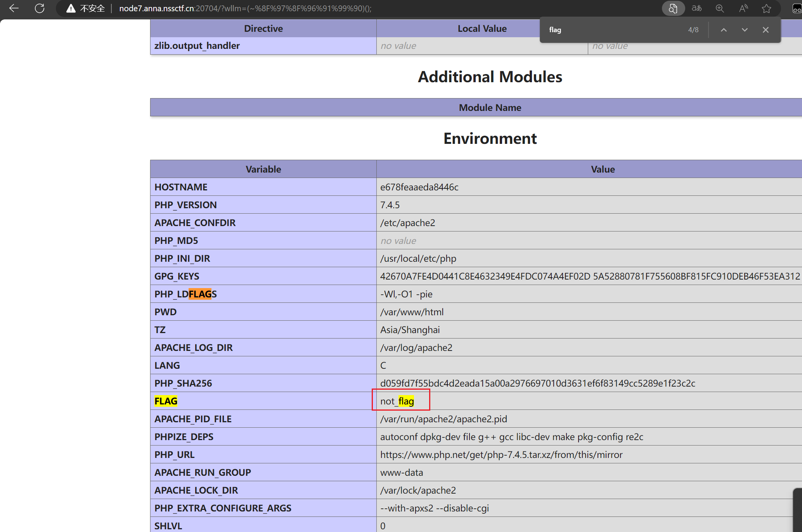
Task: Click the address bar URL
Action: [245, 8]
